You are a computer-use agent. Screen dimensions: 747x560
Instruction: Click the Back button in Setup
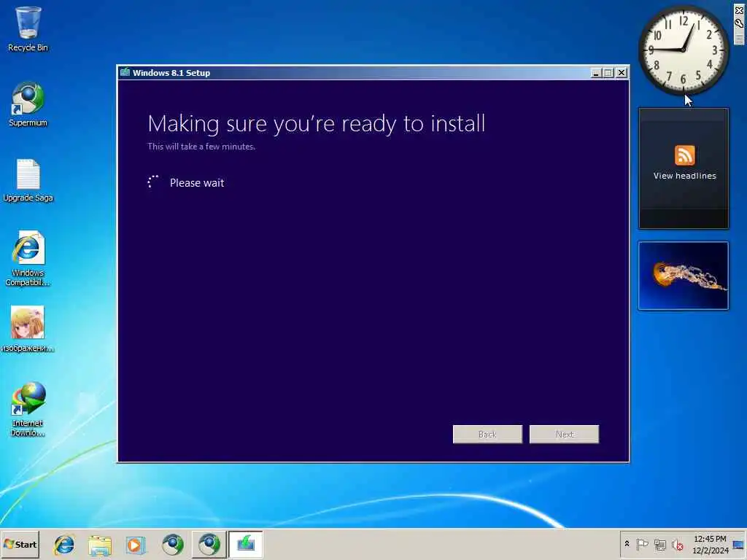point(487,435)
